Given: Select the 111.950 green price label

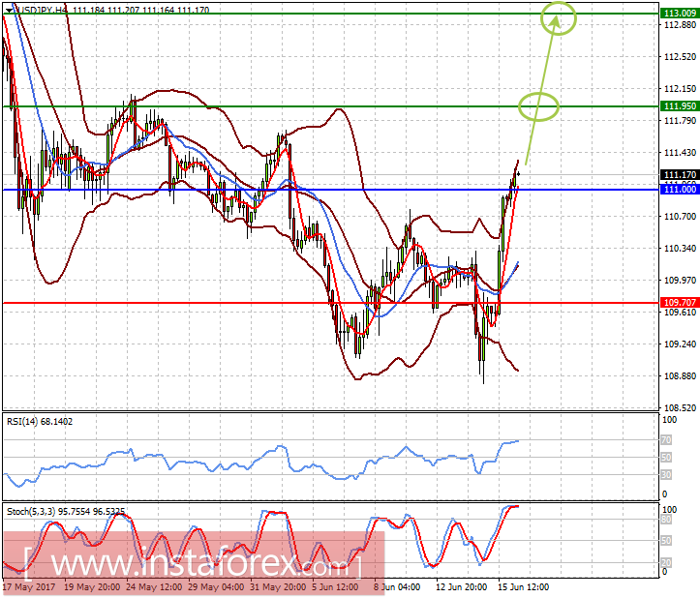Looking at the screenshot, I should pos(680,105).
